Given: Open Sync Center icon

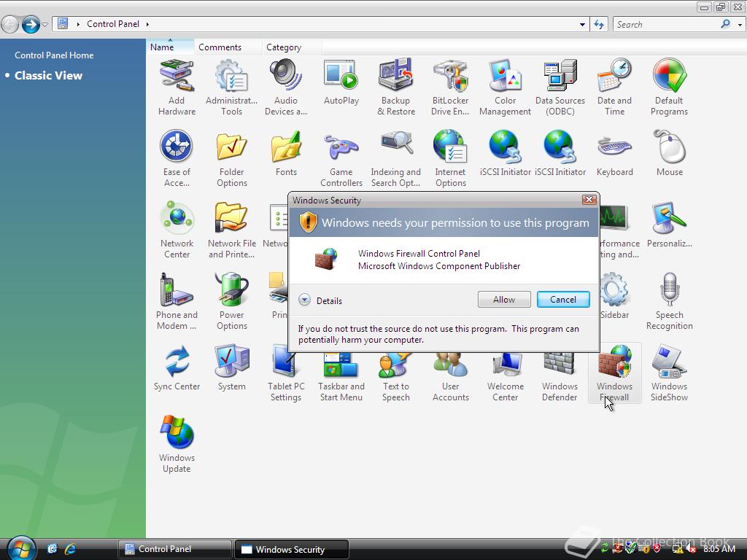Looking at the screenshot, I should pyautogui.click(x=177, y=367).
